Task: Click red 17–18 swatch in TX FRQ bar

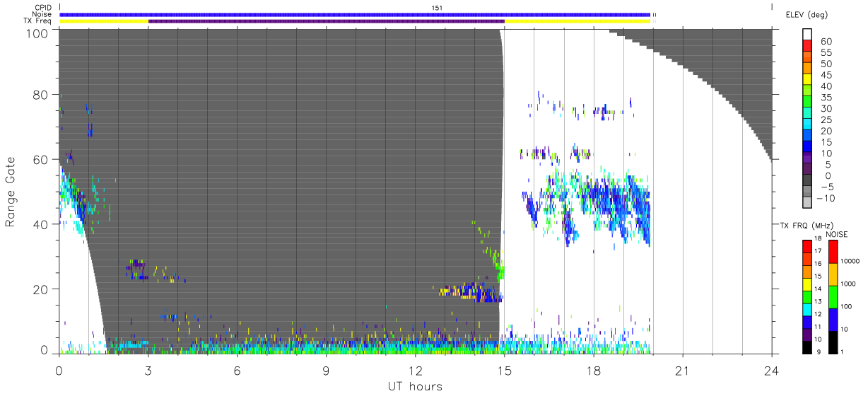Action: tap(807, 246)
